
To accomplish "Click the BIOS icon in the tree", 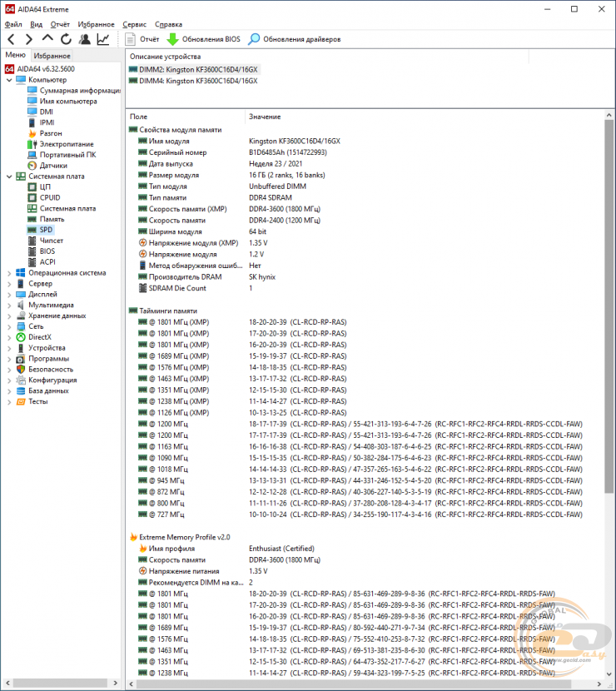I will pyautogui.click(x=32, y=251).
